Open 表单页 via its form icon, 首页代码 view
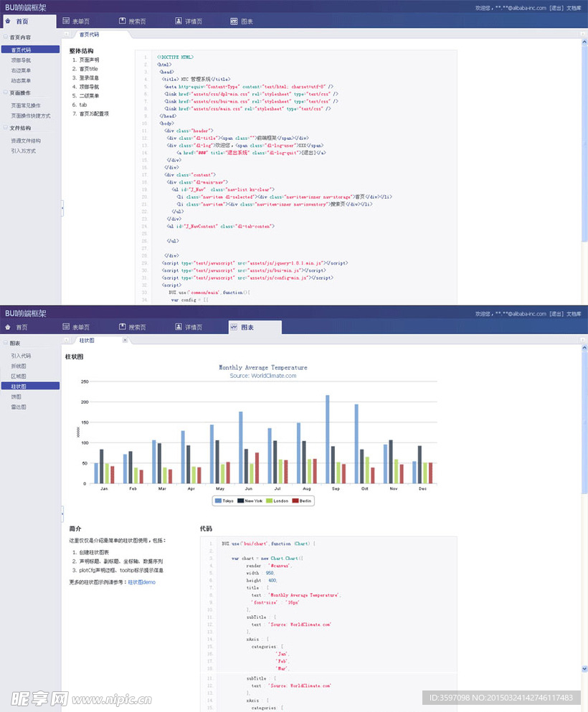The height and width of the screenshot is (712, 588). 66,21
